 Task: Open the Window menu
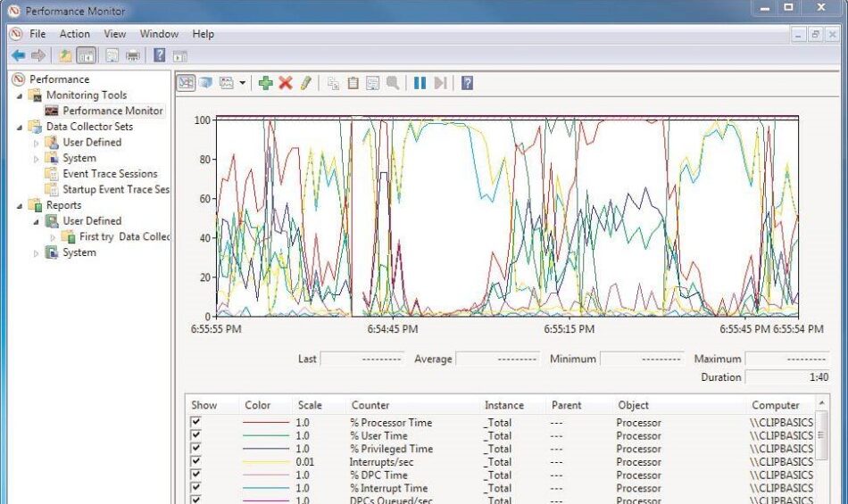coord(159,34)
